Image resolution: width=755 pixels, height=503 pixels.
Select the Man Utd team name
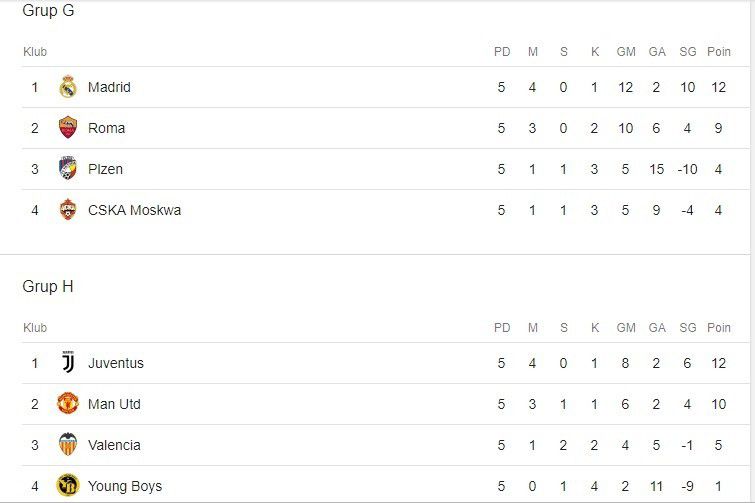(x=114, y=404)
